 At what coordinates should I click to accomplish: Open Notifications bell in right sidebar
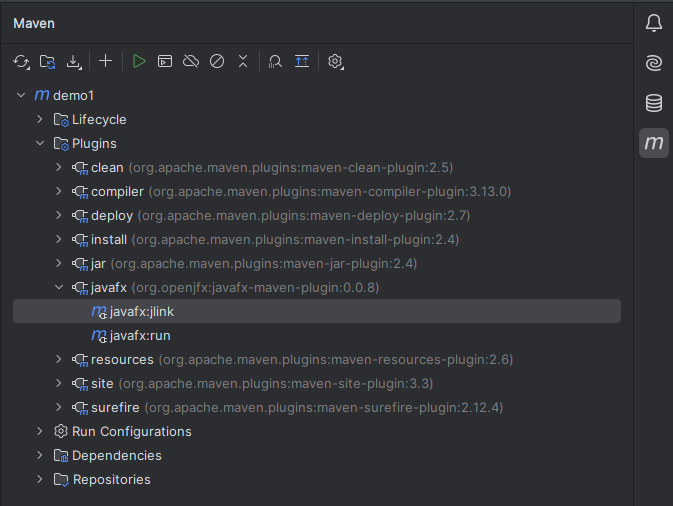point(654,23)
